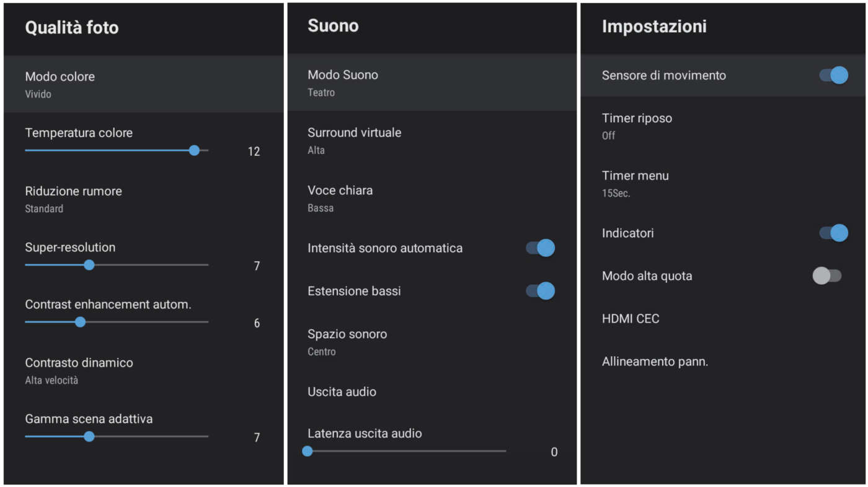Click the Latenza uscita audio slider handle

[308, 451]
